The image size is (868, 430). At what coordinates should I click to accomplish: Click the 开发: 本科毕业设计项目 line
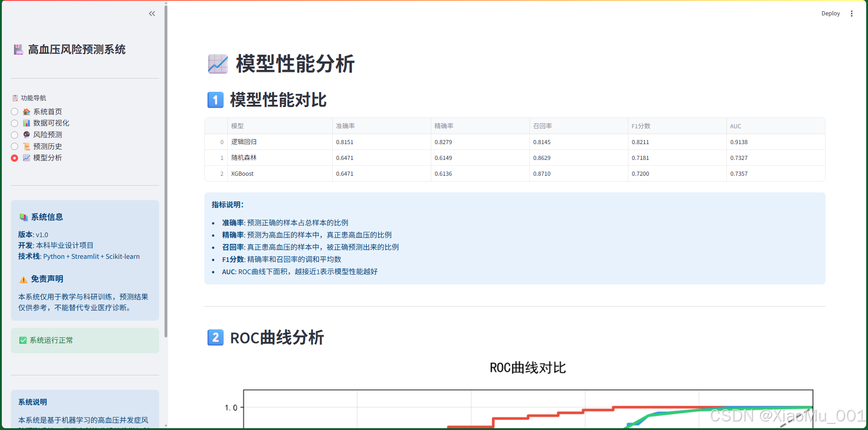56,245
